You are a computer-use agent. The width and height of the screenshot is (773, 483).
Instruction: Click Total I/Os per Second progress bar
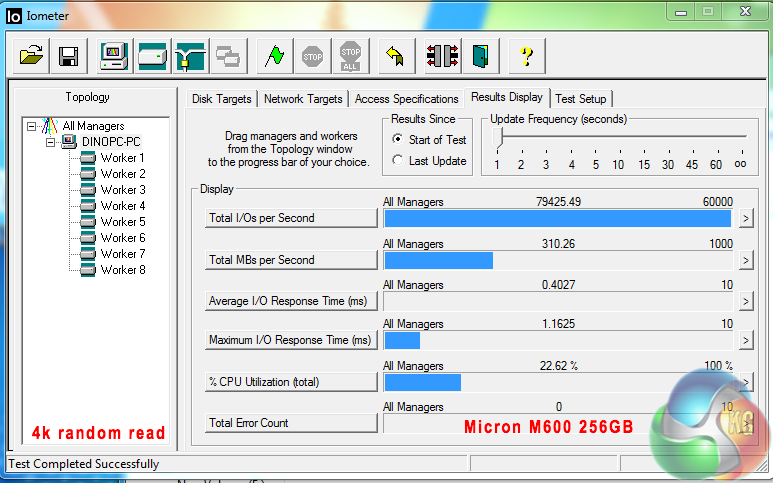(x=558, y=218)
